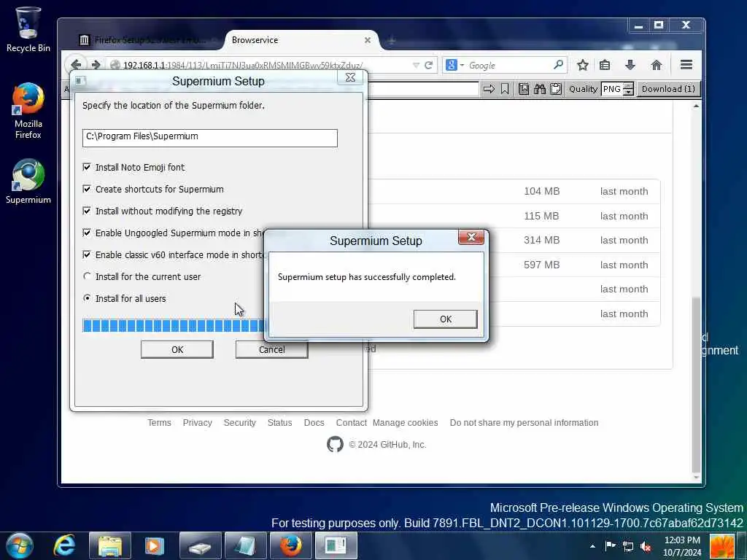This screenshot has width=747, height=560.
Task: Open the Firefox downloads arrow
Action: 630,65
